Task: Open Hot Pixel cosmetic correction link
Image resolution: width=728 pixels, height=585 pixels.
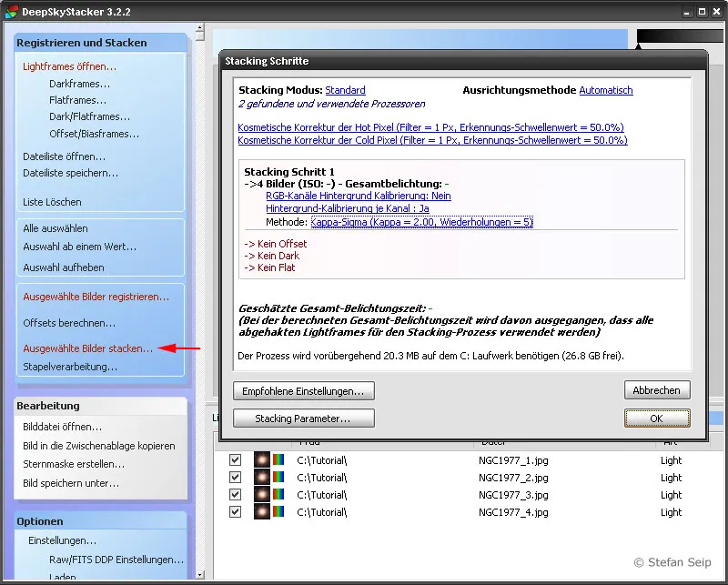Action: 430,127
